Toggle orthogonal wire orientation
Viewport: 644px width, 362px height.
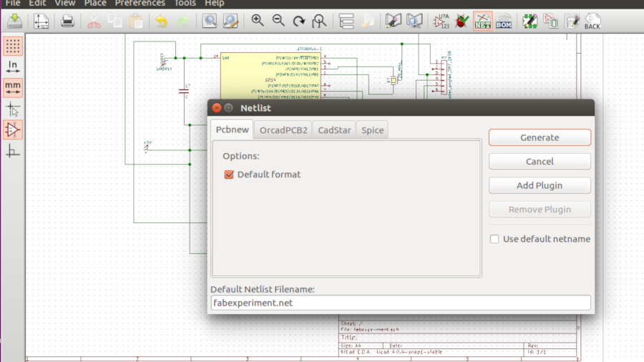coord(13,151)
